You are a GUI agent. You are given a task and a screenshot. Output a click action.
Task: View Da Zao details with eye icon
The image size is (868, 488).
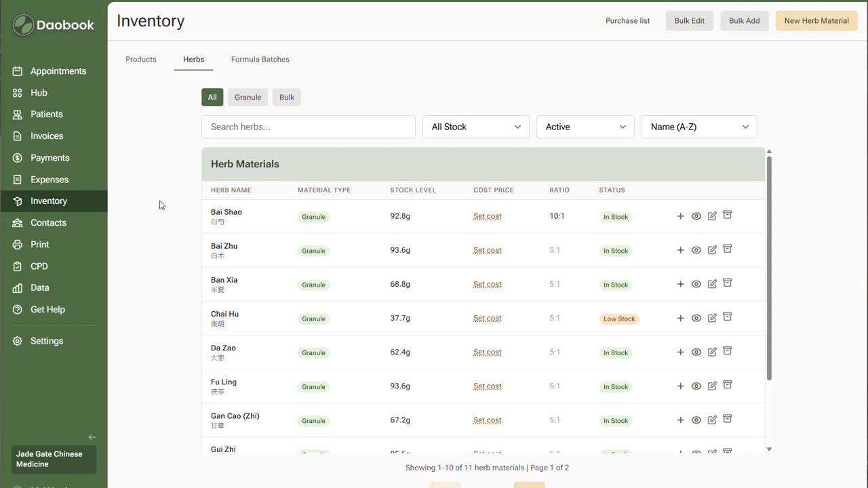696,352
